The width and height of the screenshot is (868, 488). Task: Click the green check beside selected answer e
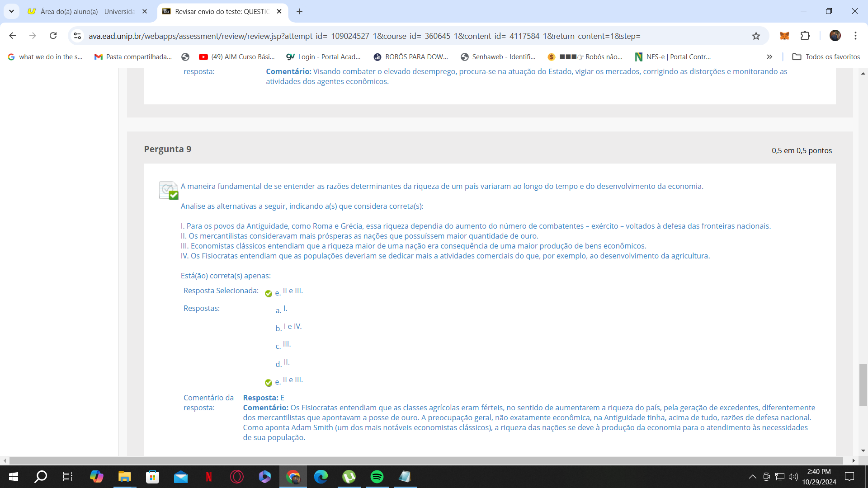(x=269, y=294)
